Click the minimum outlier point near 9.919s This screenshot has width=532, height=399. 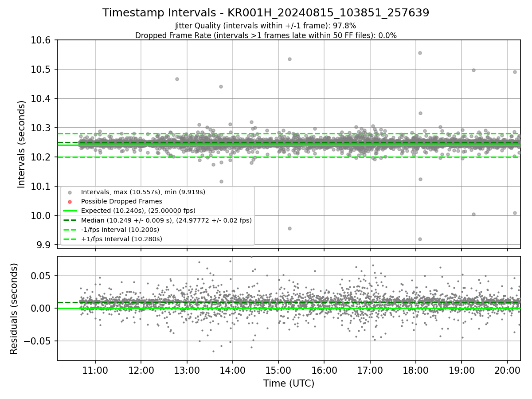(x=420, y=239)
